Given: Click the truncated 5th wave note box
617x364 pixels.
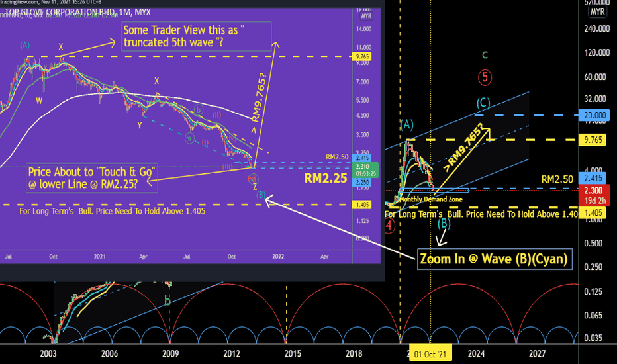Looking at the screenshot, I should (197, 36).
